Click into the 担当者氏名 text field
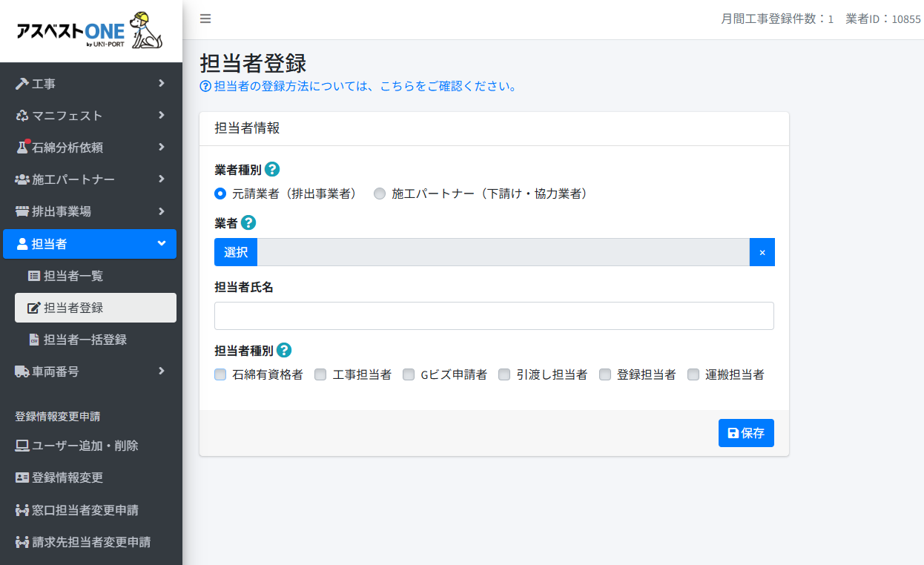 (x=494, y=316)
